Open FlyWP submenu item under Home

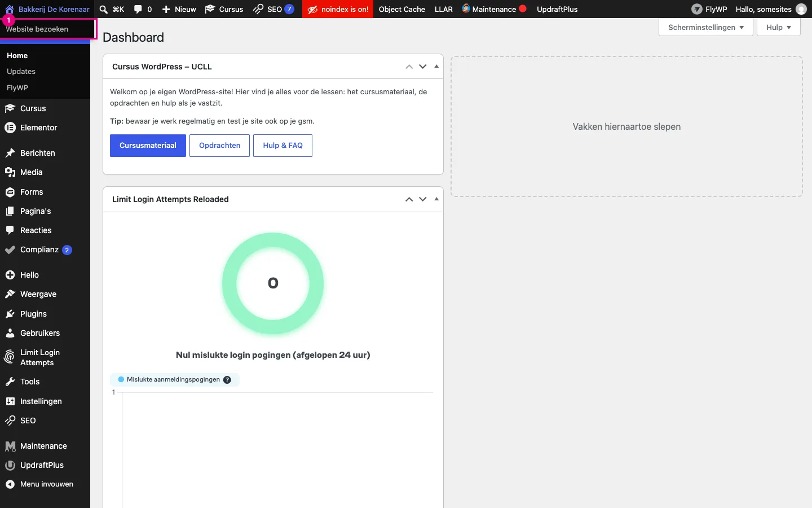click(17, 88)
